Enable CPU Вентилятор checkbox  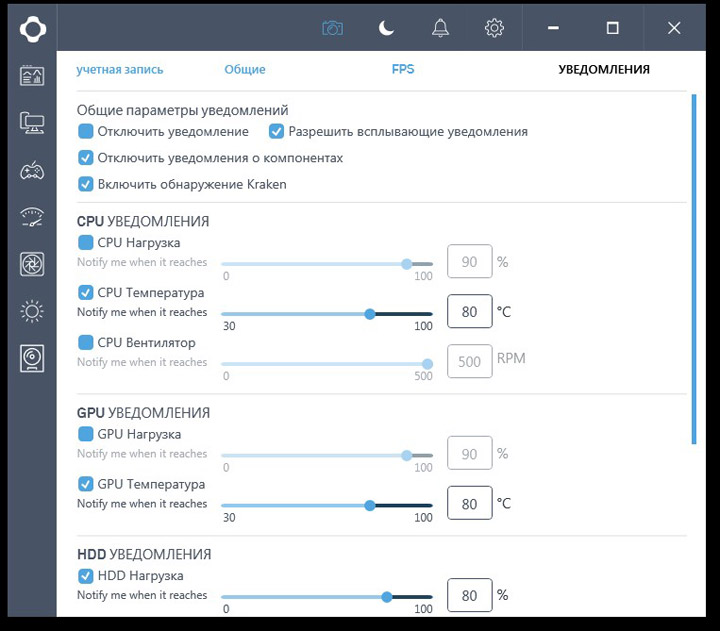point(85,343)
